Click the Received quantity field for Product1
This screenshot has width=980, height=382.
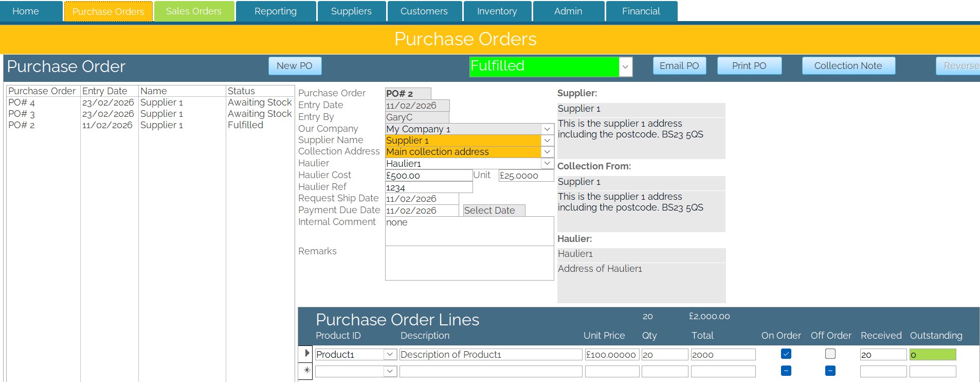tap(883, 355)
